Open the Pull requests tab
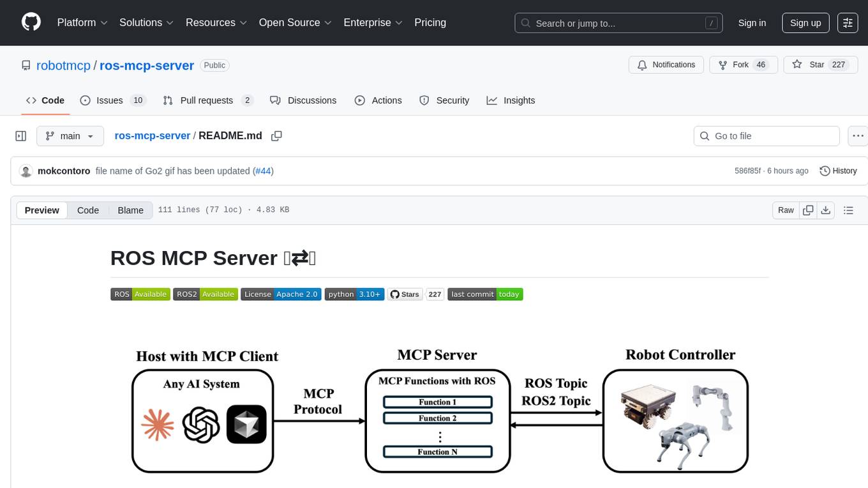868x488 pixels. tap(208, 100)
